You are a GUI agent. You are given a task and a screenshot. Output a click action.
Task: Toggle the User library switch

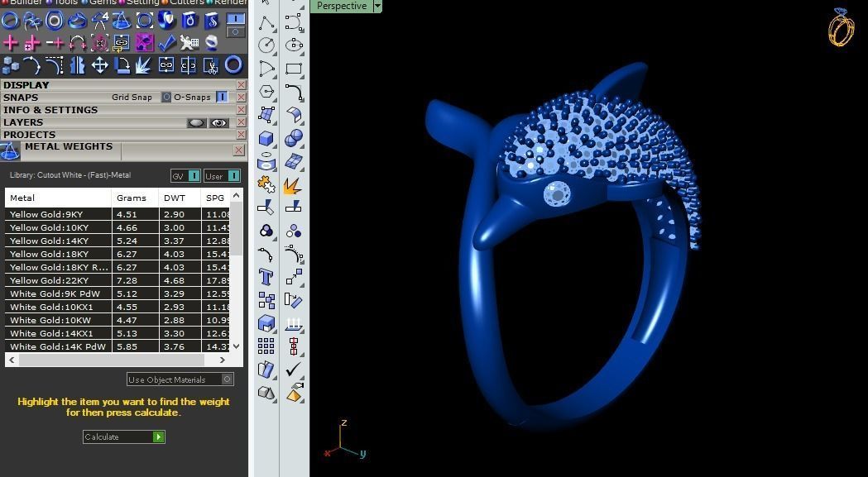coord(234,176)
